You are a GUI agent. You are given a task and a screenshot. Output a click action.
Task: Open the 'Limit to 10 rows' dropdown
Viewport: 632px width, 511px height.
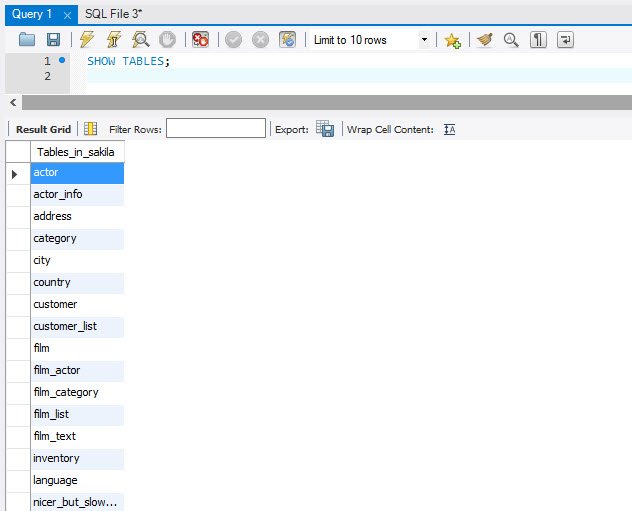[424, 39]
